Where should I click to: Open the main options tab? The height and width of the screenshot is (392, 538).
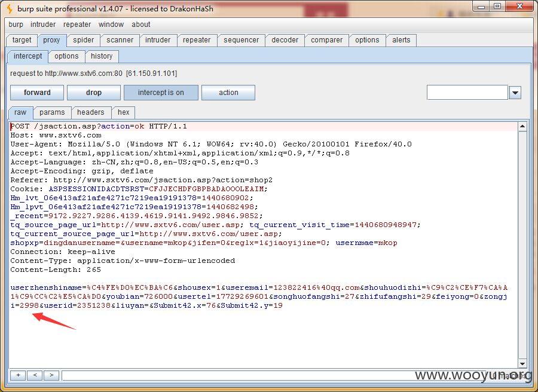(367, 40)
